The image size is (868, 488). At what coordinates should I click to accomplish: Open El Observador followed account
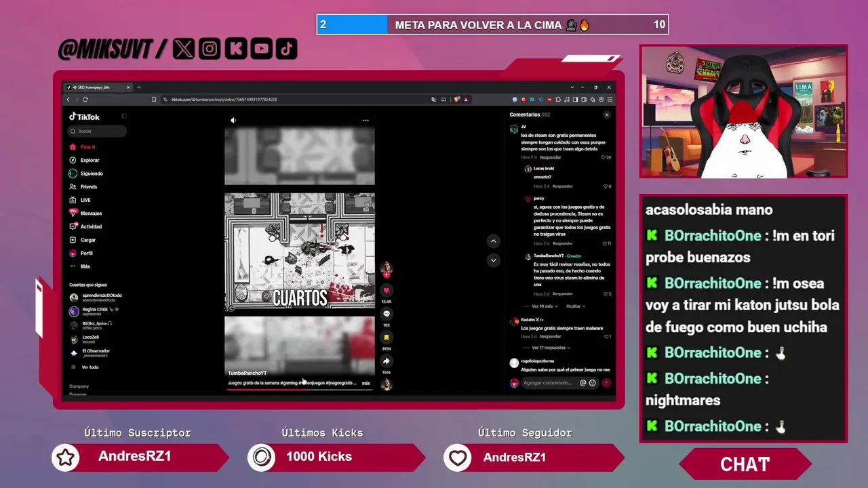pos(90,353)
